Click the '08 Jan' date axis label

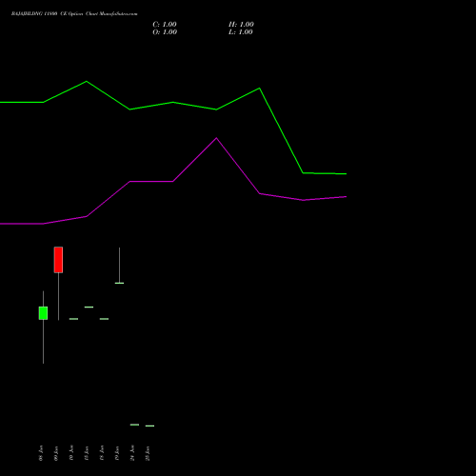point(41,453)
